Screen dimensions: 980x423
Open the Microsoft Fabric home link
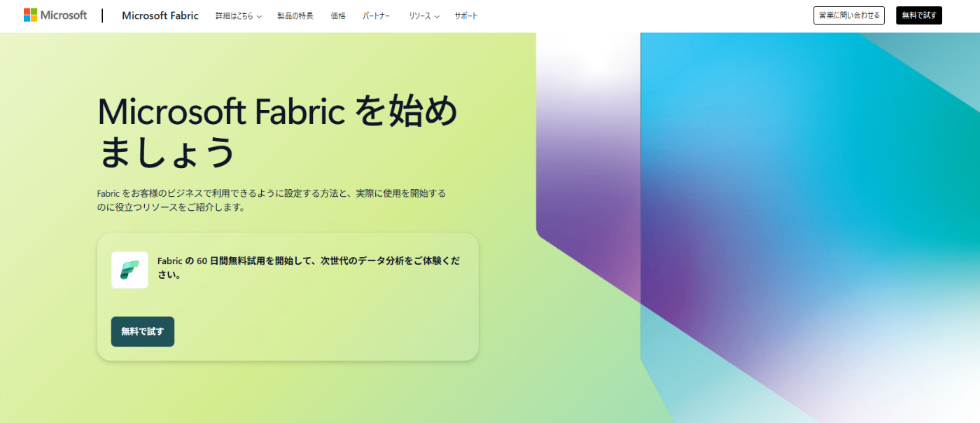click(x=160, y=15)
